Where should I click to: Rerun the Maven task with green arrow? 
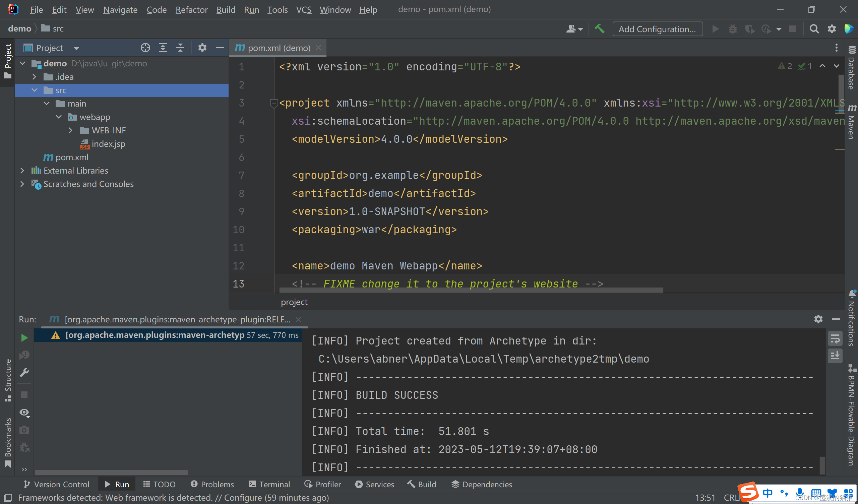pyautogui.click(x=24, y=337)
